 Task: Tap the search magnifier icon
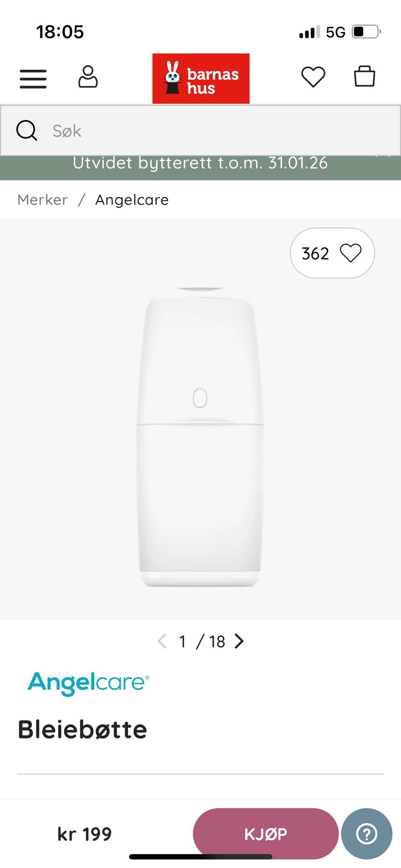27,131
